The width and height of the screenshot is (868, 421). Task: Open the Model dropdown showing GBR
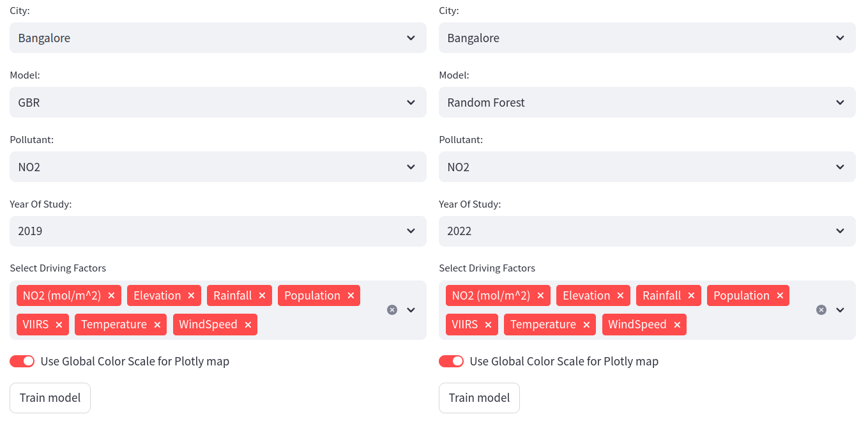[218, 103]
